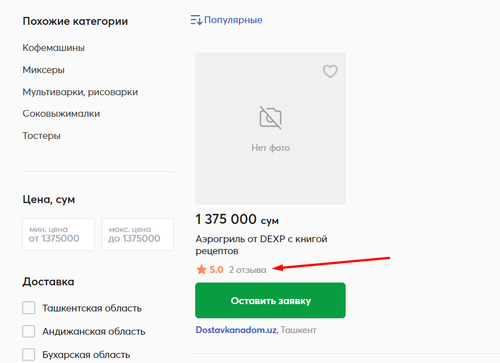Check the Бухарская область delivery box

29,355
